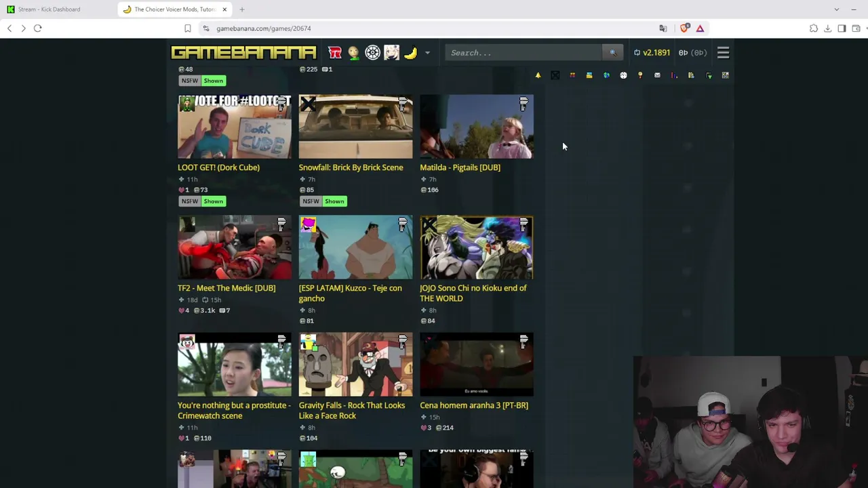Open JOJO Sono Chi no Kioku link
This screenshot has width=868, height=488.
473,293
